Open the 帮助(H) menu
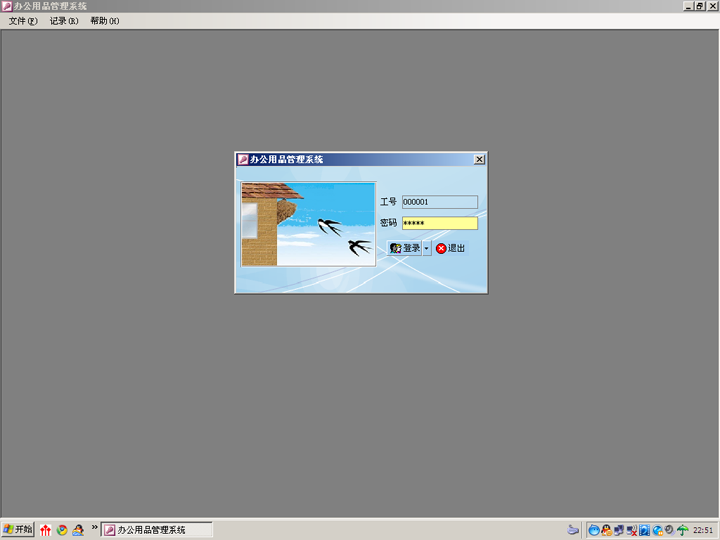Viewport: 720px width, 540px height. click(x=105, y=21)
